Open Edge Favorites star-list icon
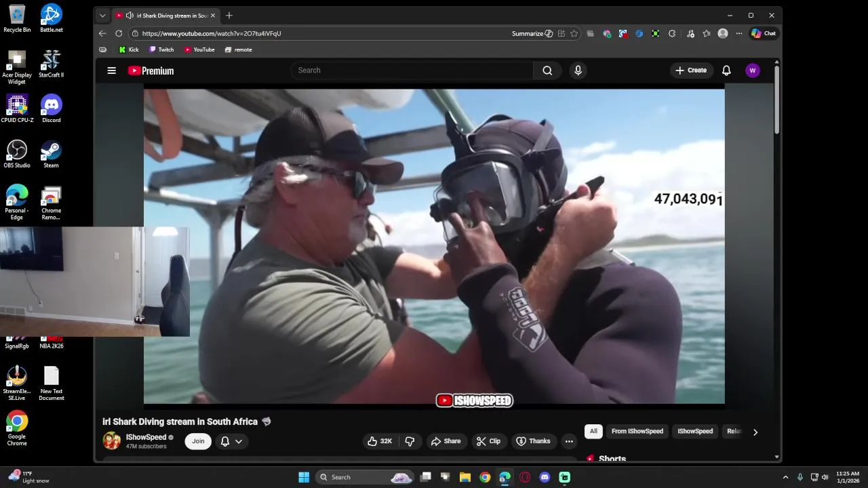 (x=707, y=33)
